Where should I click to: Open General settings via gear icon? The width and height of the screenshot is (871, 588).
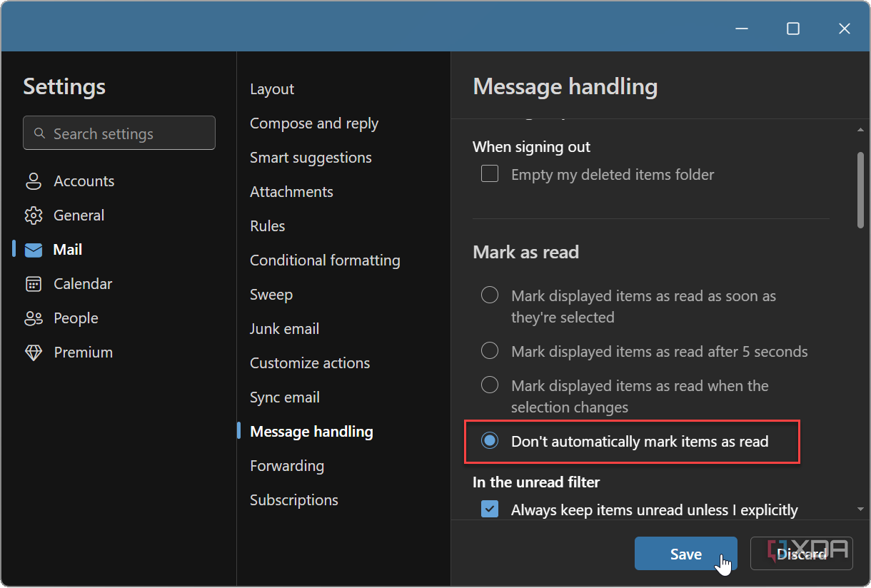click(34, 215)
